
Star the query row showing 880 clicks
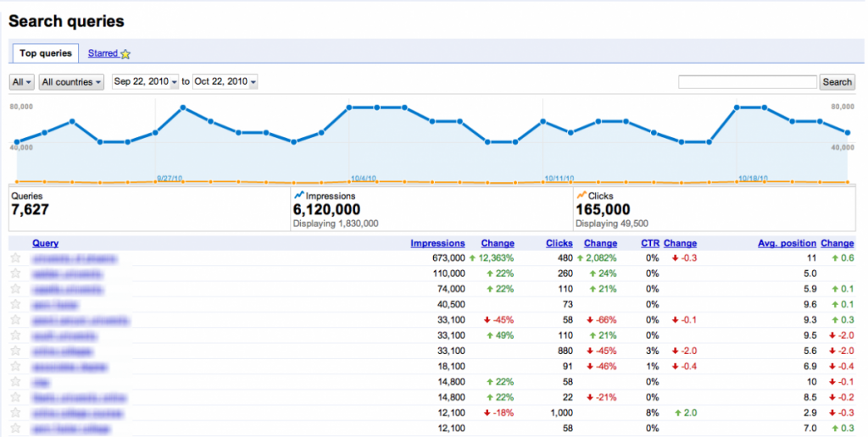(x=15, y=351)
